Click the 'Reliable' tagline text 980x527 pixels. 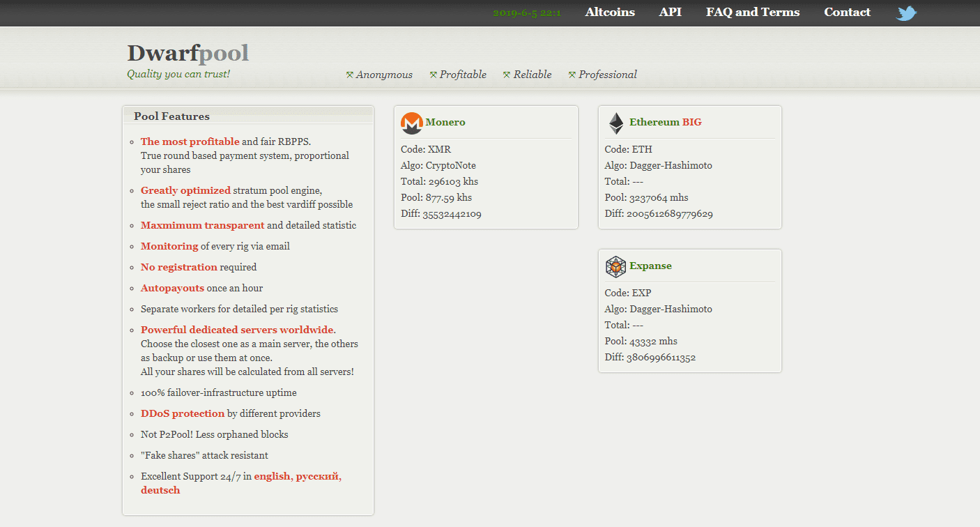[x=533, y=75]
